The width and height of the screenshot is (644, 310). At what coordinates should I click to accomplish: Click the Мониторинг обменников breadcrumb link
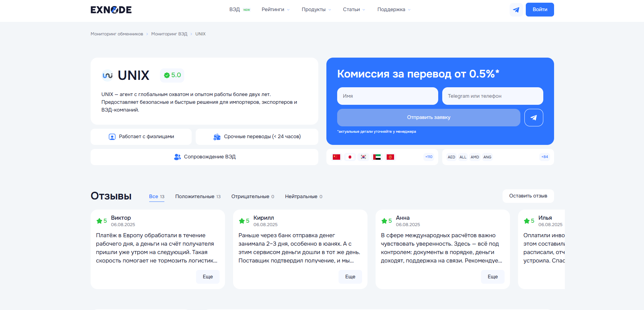[x=117, y=34]
